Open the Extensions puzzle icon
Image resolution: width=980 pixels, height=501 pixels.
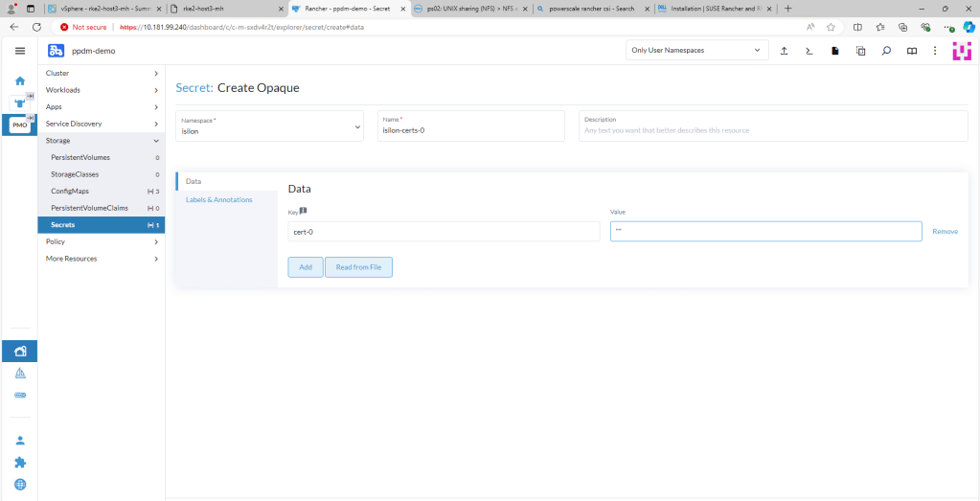[20, 462]
